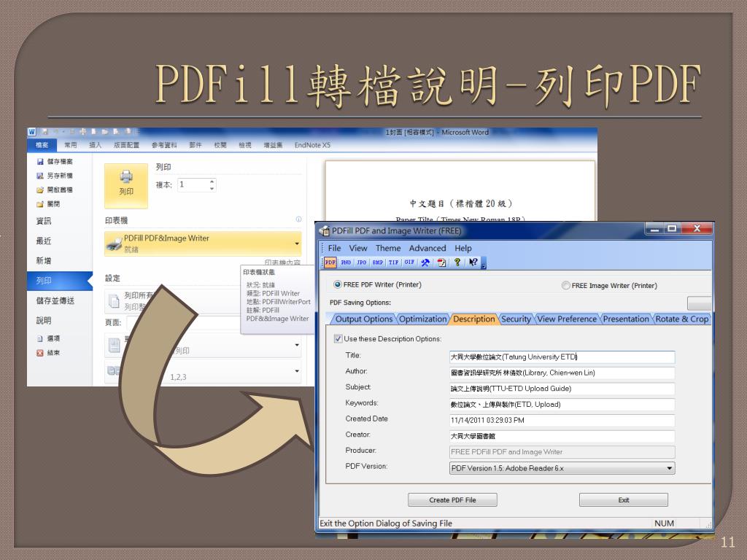The height and width of the screenshot is (560, 747).
Task: Click the Word application logo icon
Action: coord(32,132)
